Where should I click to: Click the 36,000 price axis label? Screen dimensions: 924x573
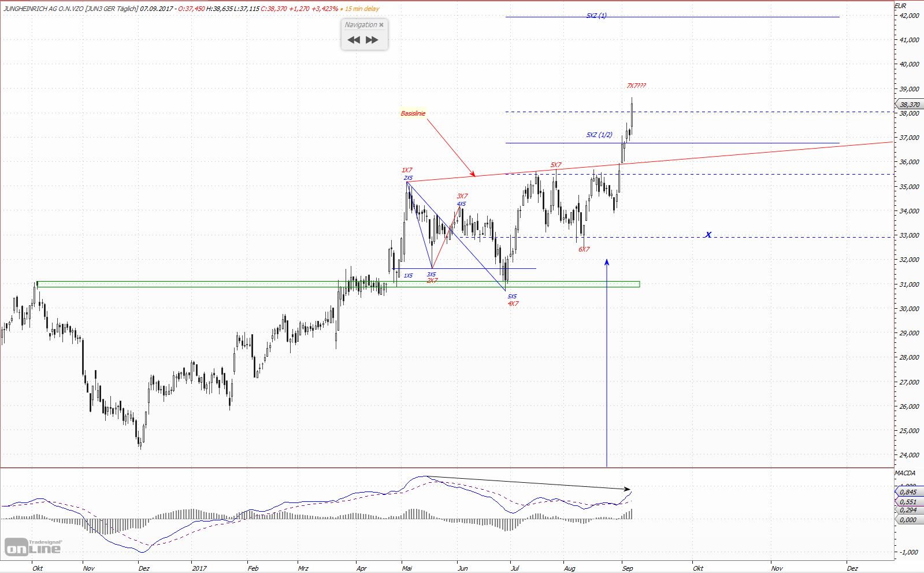click(x=909, y=162)
